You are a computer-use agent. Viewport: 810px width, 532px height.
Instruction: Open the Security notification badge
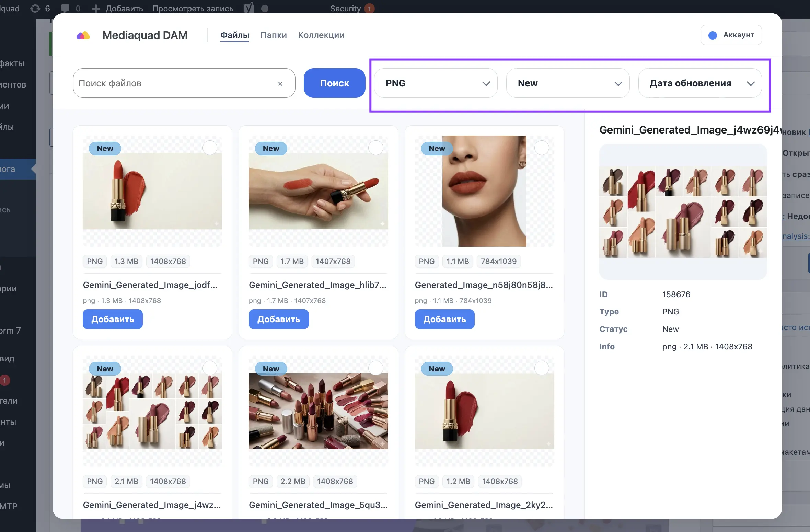click(x=369, y=8)
